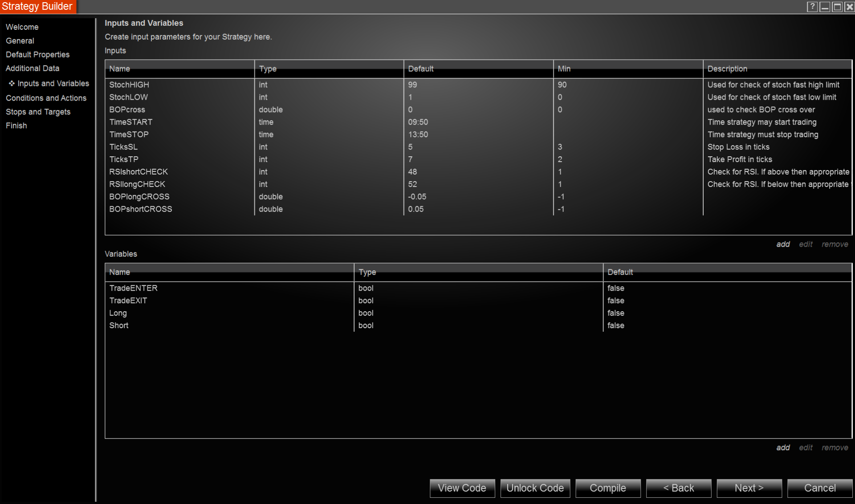This screenshot has height=504, width=855.
Task: Select the StochHIGH input row
Action: [129, 85]
